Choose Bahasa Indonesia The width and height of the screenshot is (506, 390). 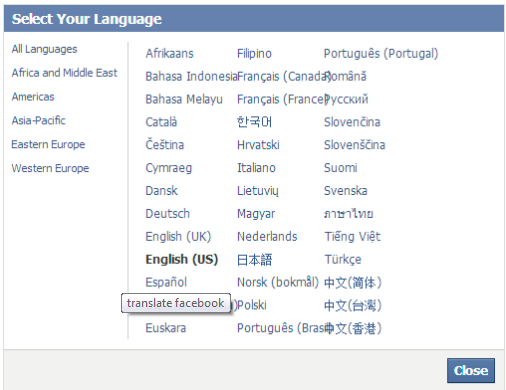coord(191,76)
